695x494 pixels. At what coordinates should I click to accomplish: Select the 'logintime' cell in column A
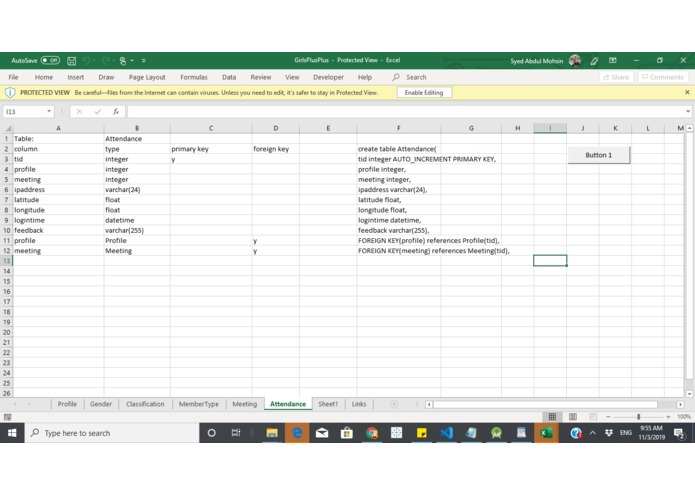tap(59, 220)
